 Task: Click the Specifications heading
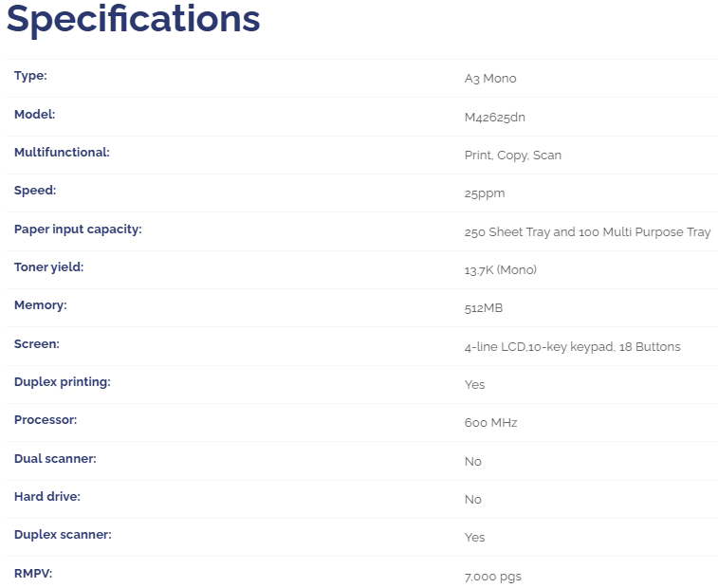tap(133, 20)
